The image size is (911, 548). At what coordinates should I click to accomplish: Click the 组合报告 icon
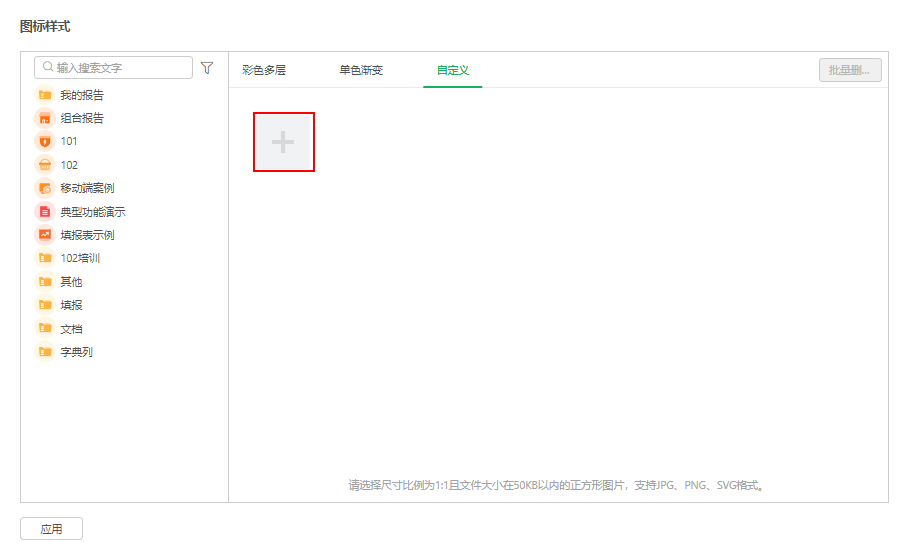coord(44,118)
